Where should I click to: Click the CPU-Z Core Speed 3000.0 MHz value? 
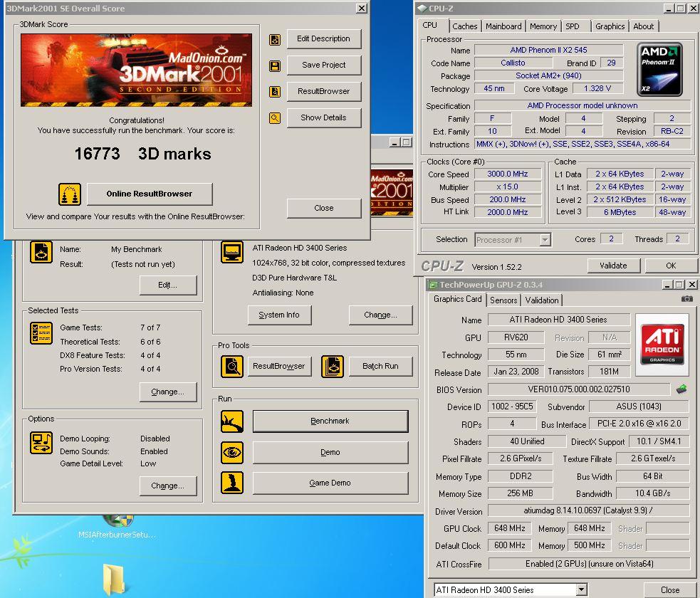tap(508, 174)
